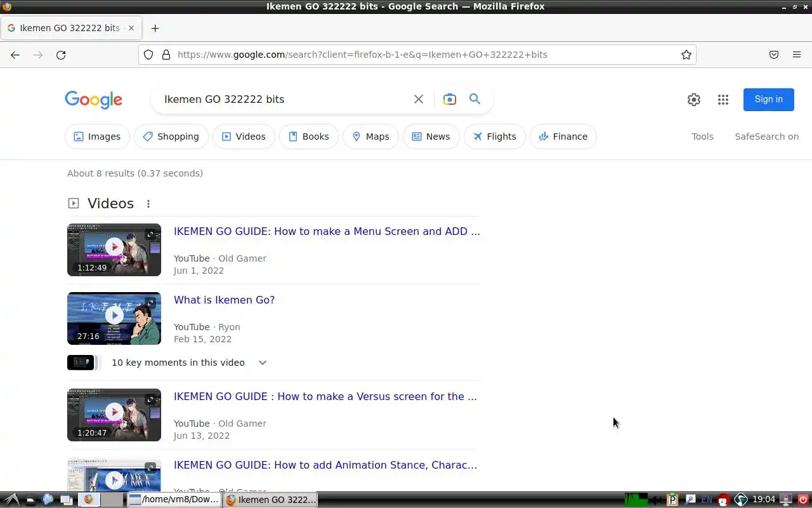Filter results by Images
Viewport: 812px width, 508px height.
(97, 137)
